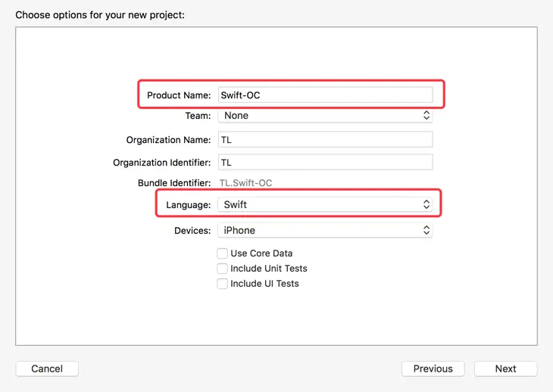Go back with the Previous button
The height and width of the screenshot is (392, 553).
(x=433, y=369)
